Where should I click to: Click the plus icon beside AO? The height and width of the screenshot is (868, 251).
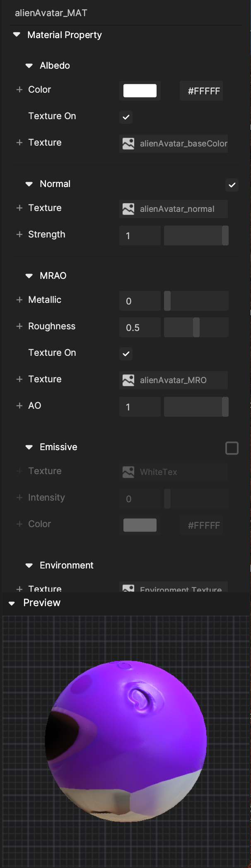pyautogui.click(x=19, y=405)
